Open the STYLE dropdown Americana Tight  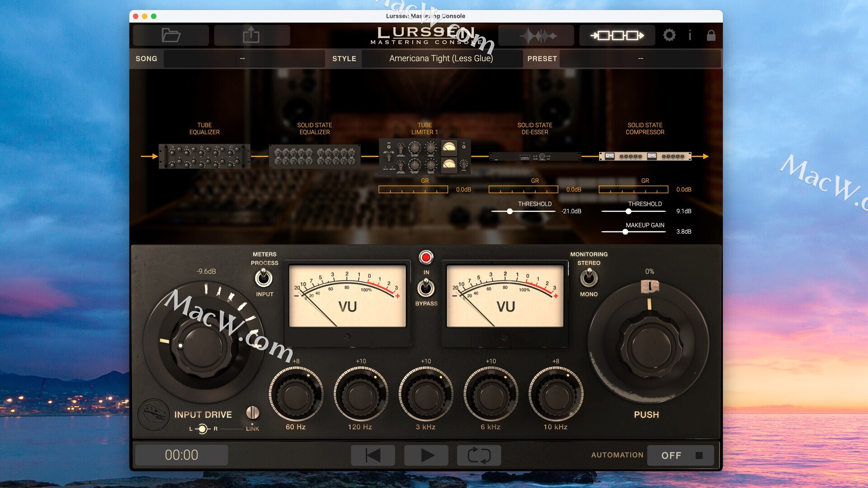(x=442, y=59)
